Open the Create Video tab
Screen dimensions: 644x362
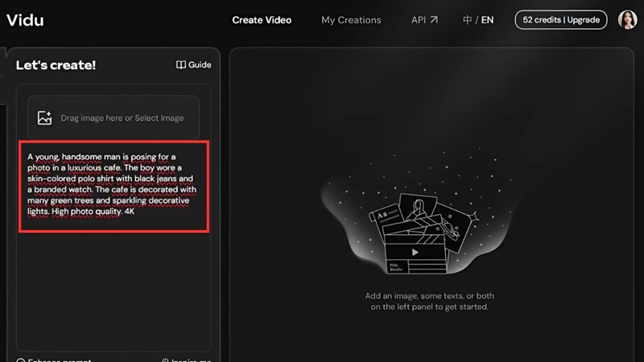(262, 20)
